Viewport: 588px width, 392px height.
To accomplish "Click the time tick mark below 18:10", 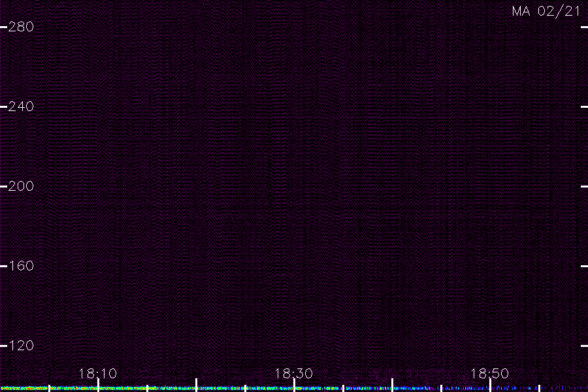I will 98,385.
